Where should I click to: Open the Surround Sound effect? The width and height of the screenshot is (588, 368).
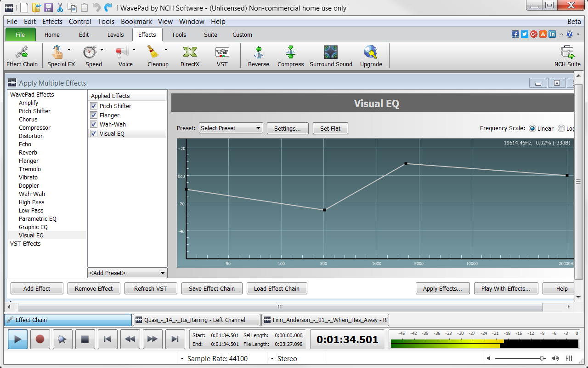tap(331, 55)
